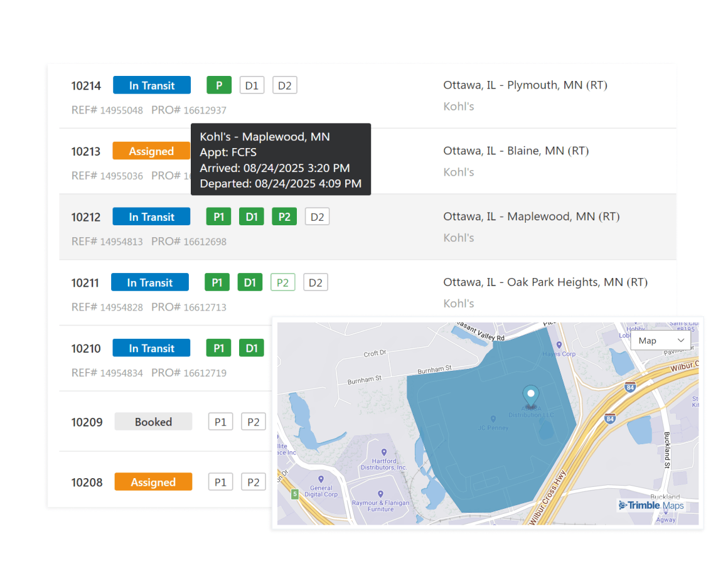
Task: Click the P stop badge for load 10214
Action: click(x=218, y=85)
